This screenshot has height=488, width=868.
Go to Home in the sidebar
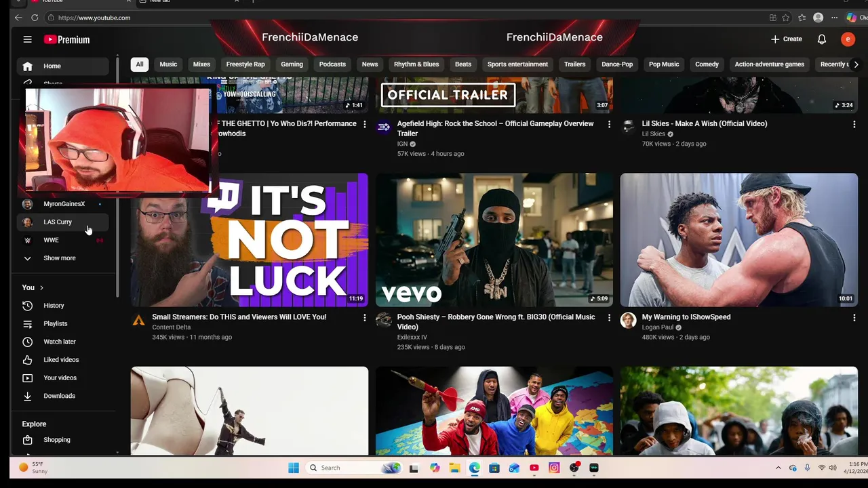(62, 66)
